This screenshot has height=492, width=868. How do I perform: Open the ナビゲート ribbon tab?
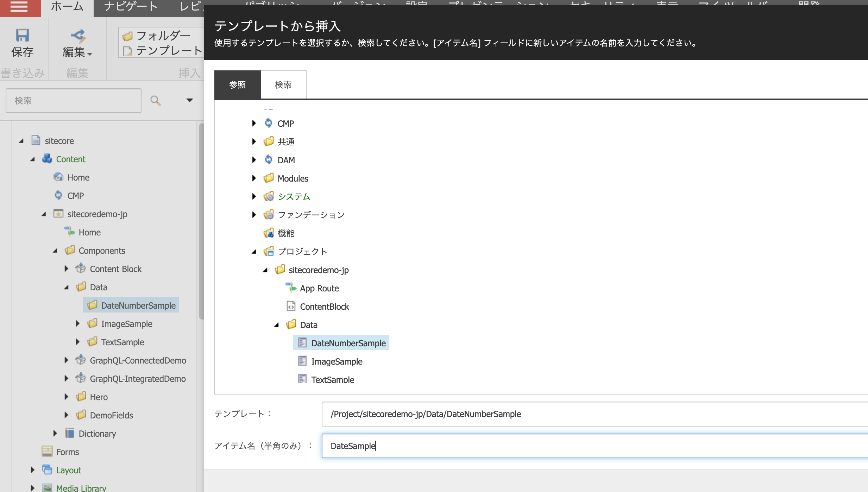[131, 7]
